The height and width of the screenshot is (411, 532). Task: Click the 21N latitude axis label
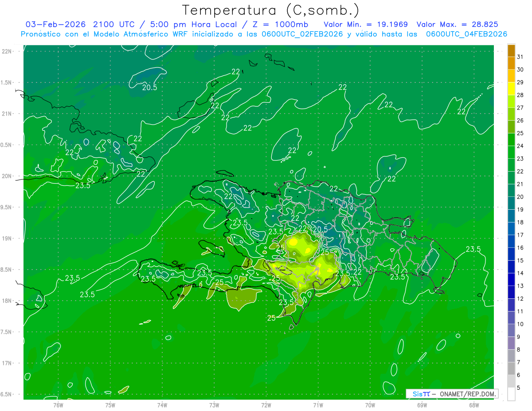point(7,114)
